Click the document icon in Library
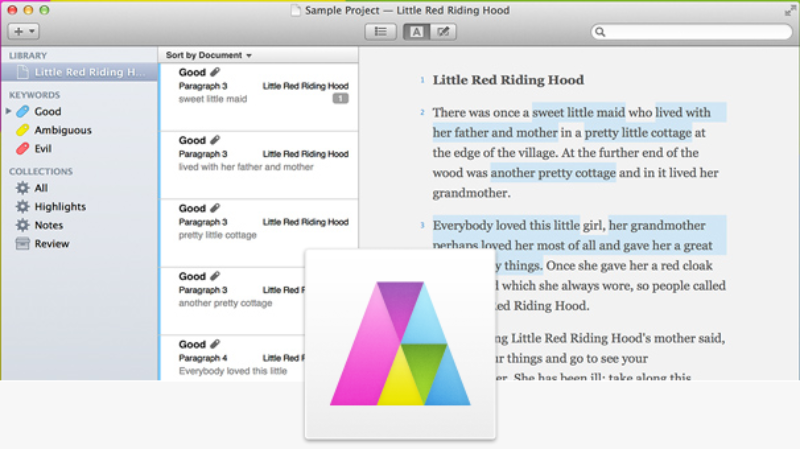The height and width of the screenshot is (449, 800). 22,72
